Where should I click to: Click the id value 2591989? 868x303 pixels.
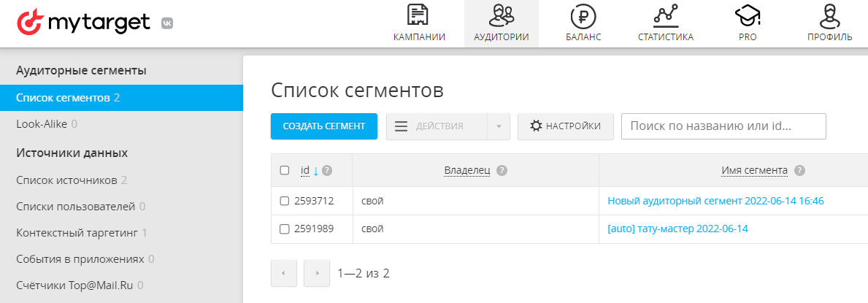click(x=314, y=229)
